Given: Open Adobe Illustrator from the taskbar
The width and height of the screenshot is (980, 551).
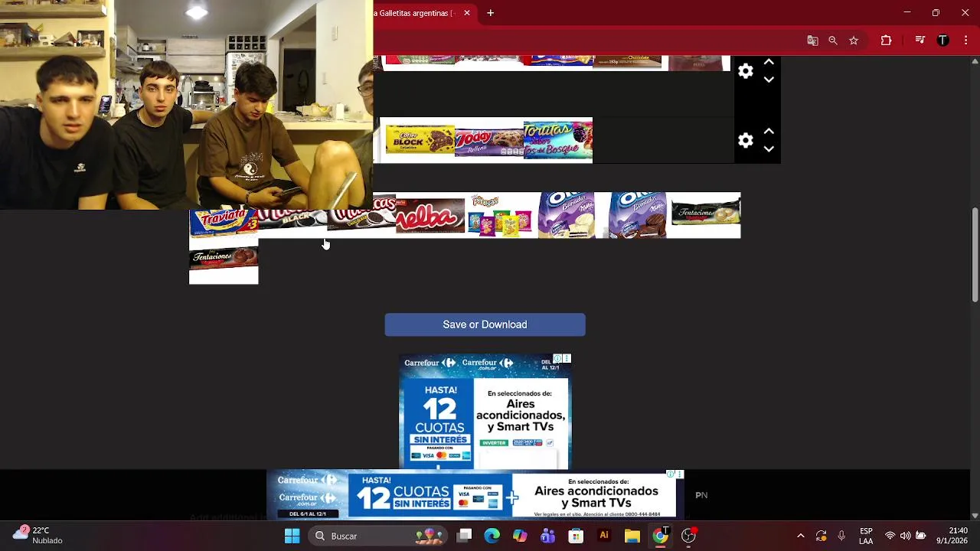Looking at the screenshot, I should (604, 536).
